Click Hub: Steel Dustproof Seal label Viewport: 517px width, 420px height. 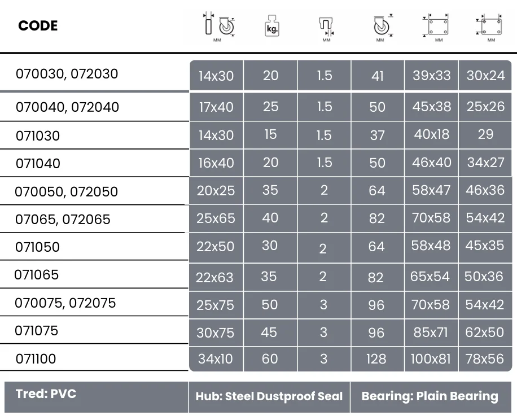(269, 396)
